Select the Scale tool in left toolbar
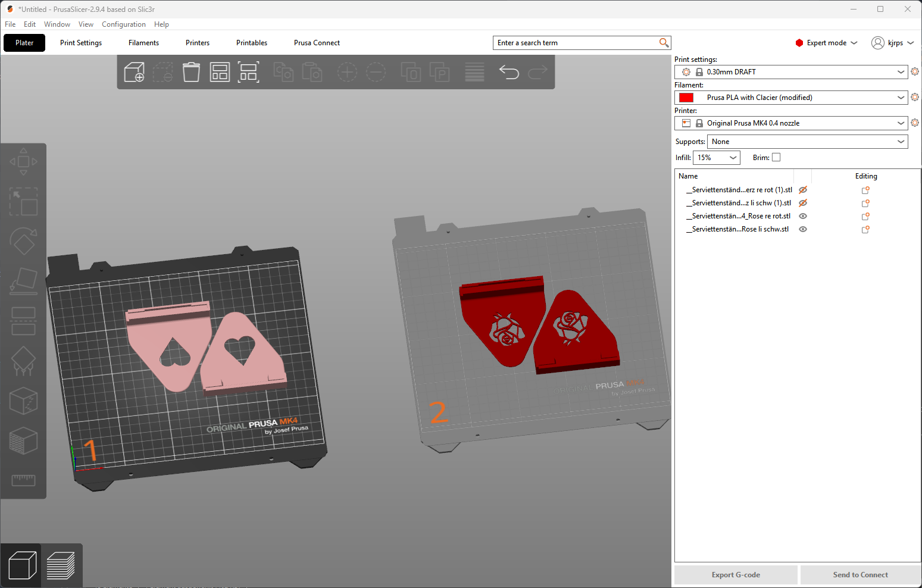The height and width of the screenshot is (588, 922). coord(23,201)
